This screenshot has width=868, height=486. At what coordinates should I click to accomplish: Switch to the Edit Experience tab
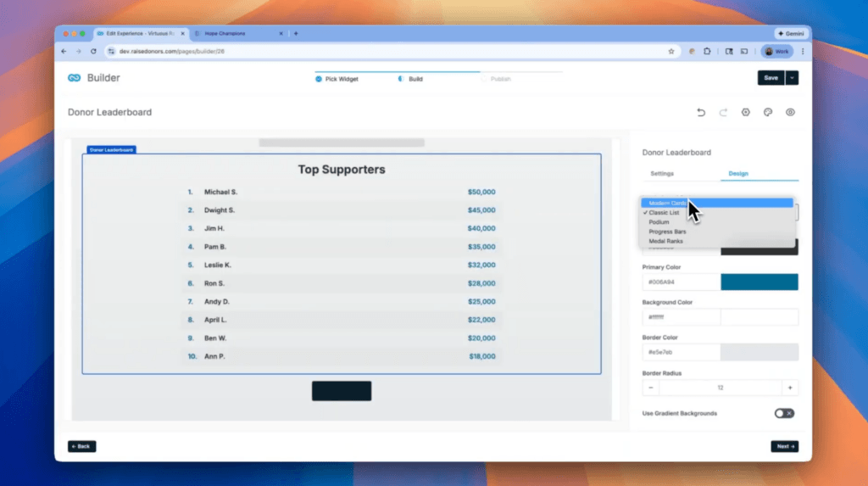click(141, 33)
